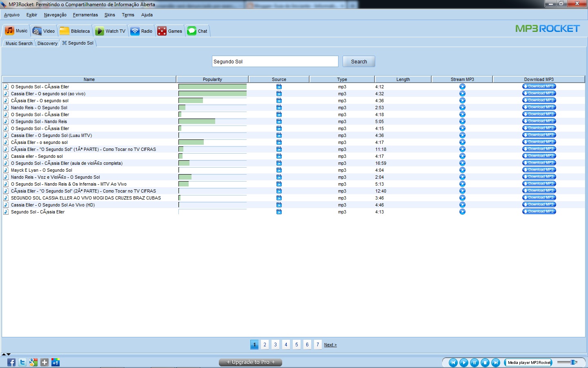Open the Video section tab
Viewport: 588px width, 368px height.
click(44, 31)
